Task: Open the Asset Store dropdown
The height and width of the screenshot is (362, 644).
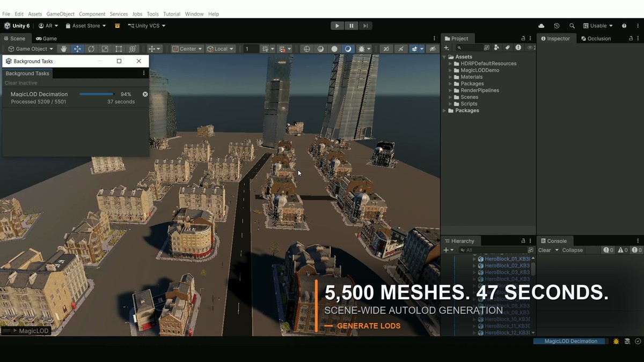Action: pos(86,26)
